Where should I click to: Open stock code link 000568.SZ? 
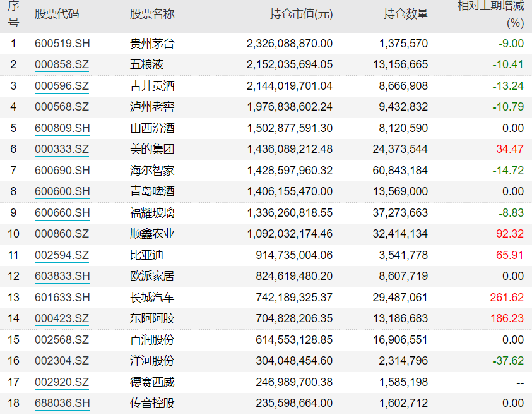click(62, 107)
